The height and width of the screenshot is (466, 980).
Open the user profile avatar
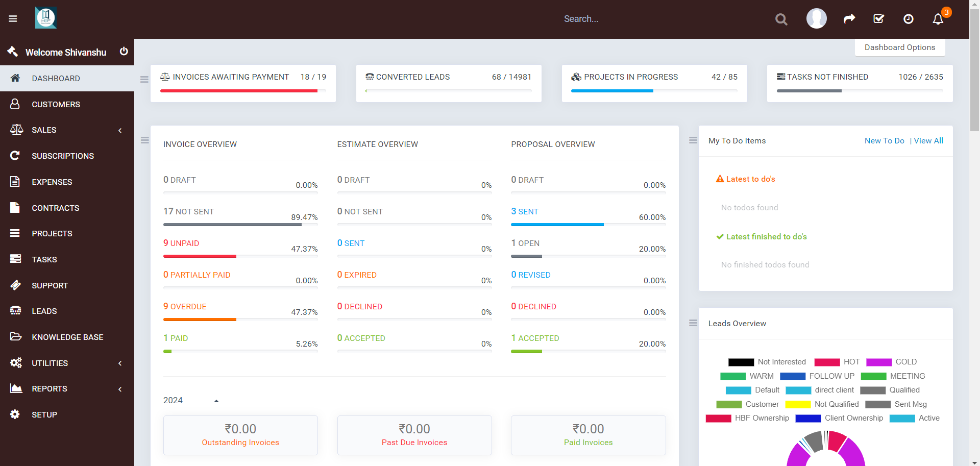coord(817,19)
